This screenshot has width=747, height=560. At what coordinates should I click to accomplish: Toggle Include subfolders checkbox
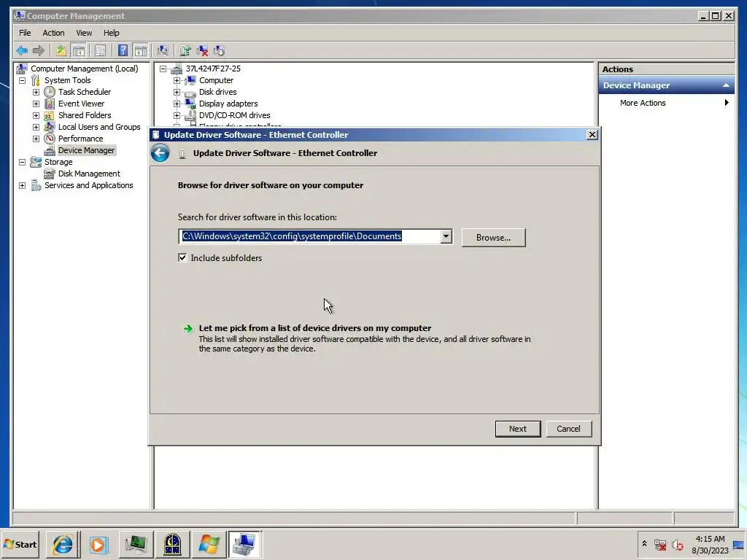click(182, 257)
